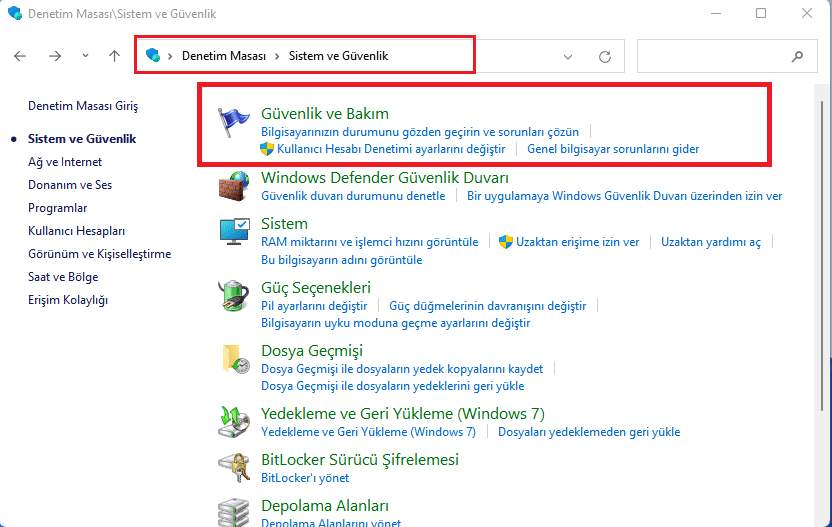Image resolution: width=832 pixels, height=527 pixels.
Task: Click Dosya Geçmişi yedek kopyalarını kaydet link
Action: coord(402,369)
